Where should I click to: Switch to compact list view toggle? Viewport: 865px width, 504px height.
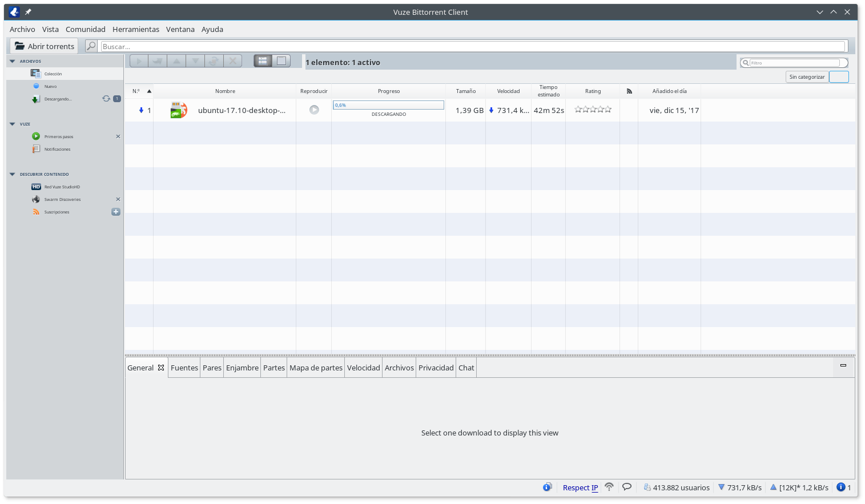click(281, 61)
